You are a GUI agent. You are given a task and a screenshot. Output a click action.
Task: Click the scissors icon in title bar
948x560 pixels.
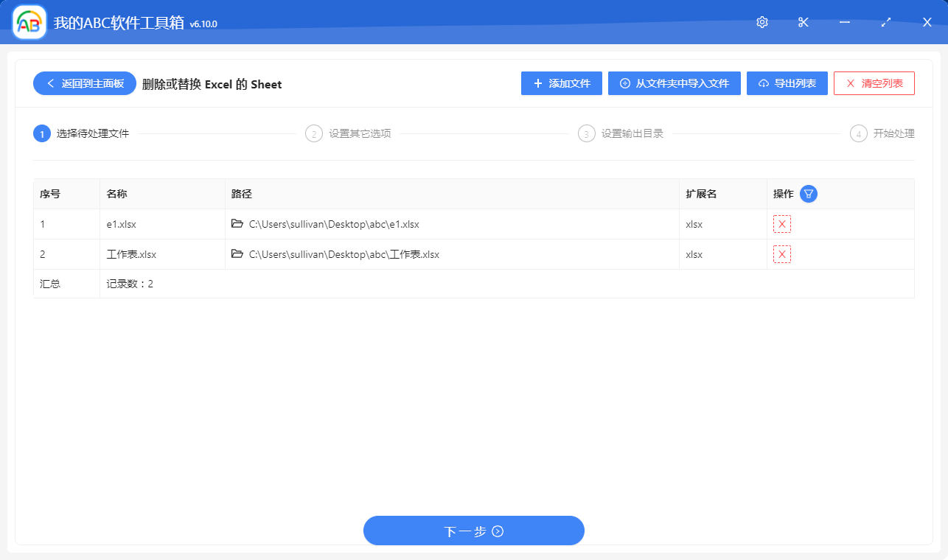[804, 22]
